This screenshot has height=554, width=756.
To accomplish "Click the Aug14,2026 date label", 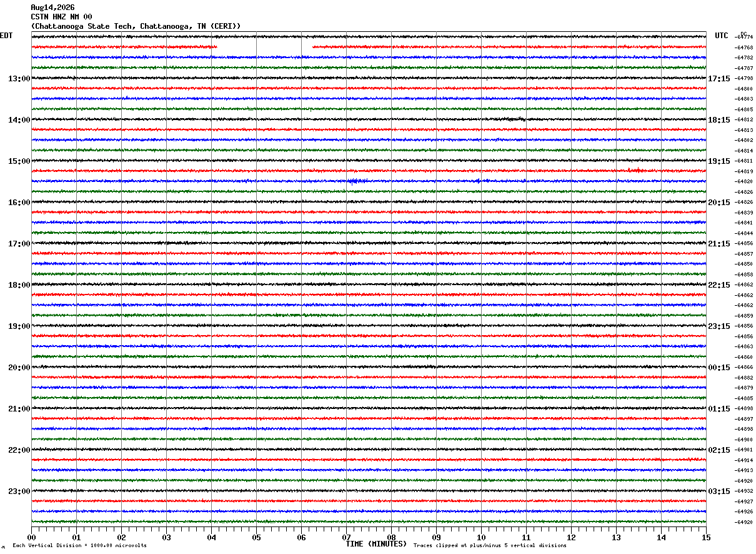I will point(52,8).
